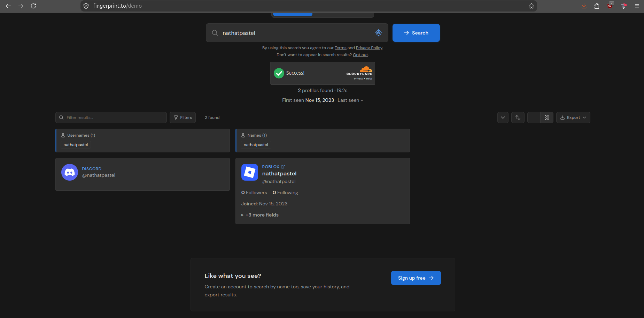Switch to list view layout

(x=534, y=118)
